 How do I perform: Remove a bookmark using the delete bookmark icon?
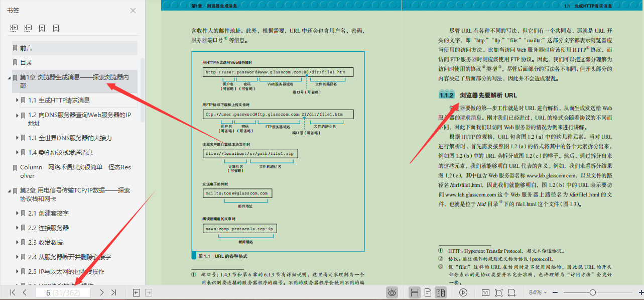click(x=56, y=28)
